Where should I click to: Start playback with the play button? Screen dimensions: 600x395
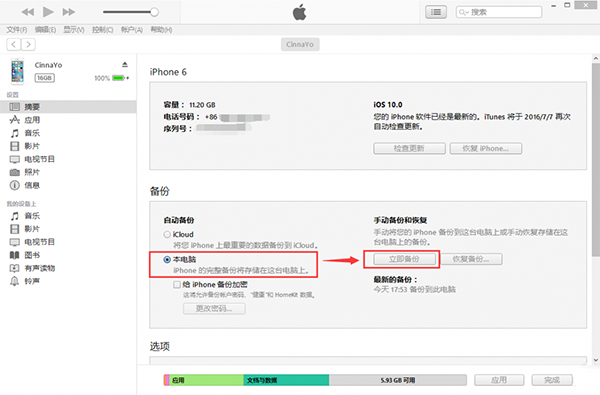coord(48,12)
